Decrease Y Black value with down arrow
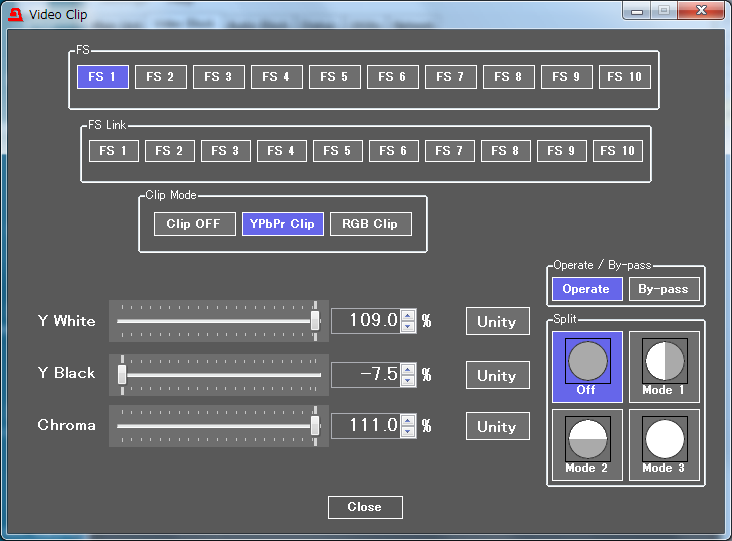 click(x=408, y=380)
